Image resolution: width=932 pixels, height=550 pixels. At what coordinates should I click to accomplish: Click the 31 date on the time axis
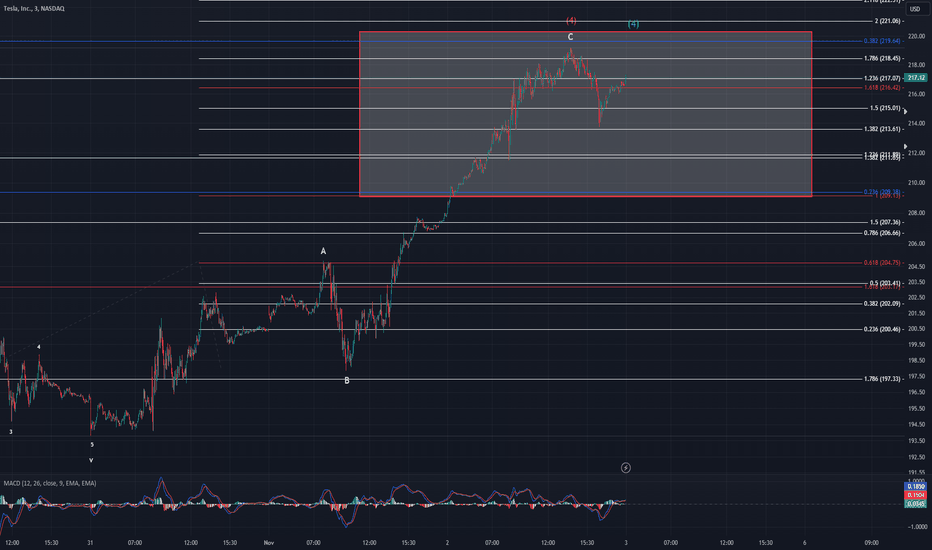coord(90,543)
